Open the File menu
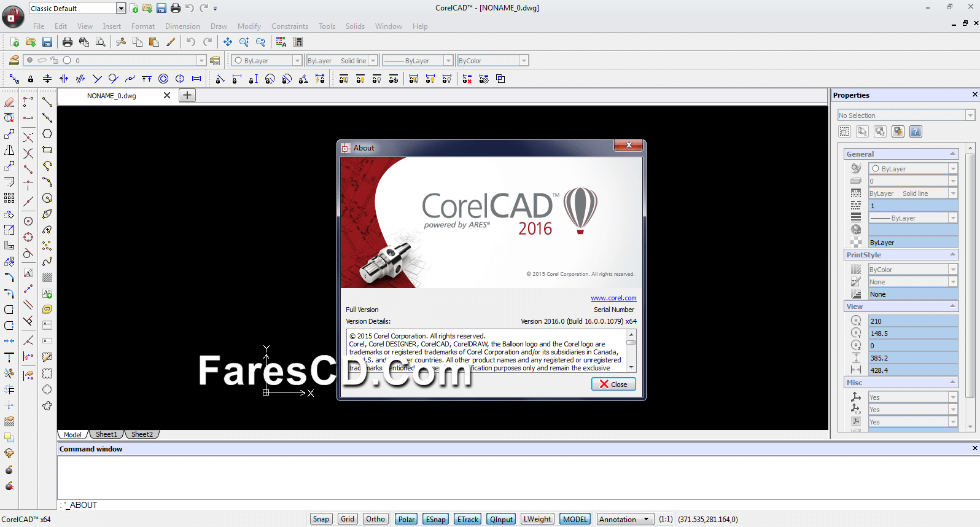The image size is (980, 527). (x=39, y=26)
